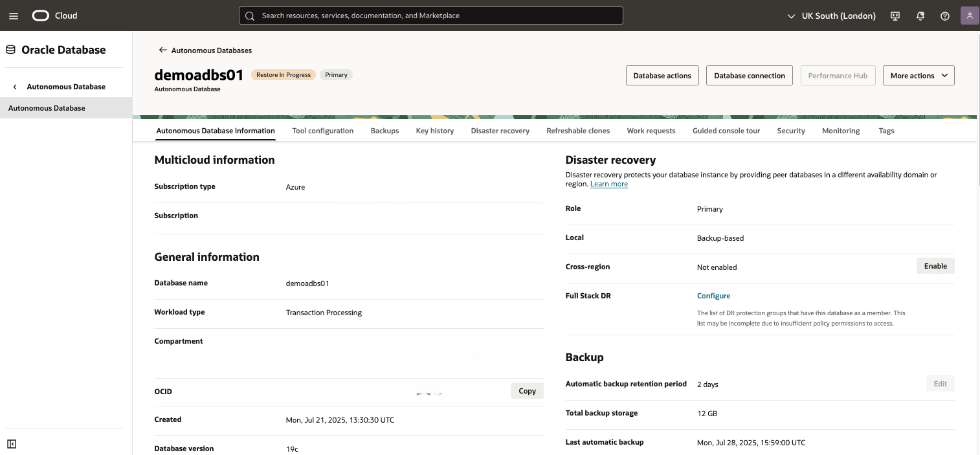Open the user profile avatar menu
This screenshot has width=980, height=455.
coord(969,15)
